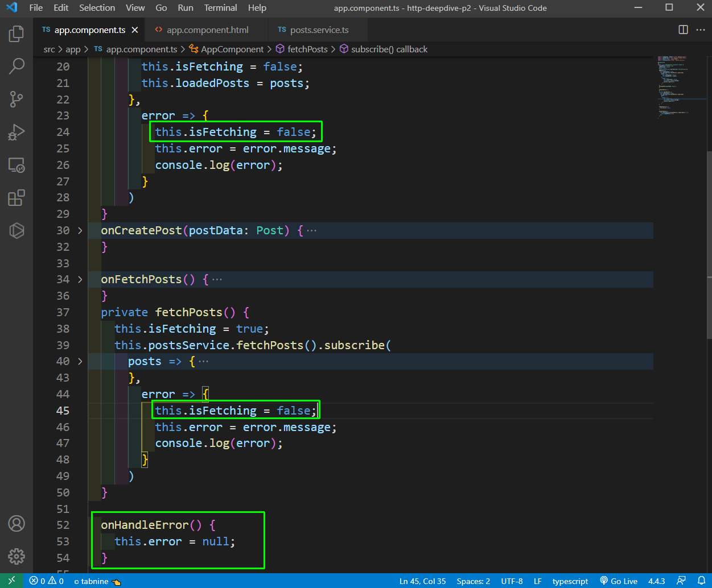Screen dimensions: 712x588
Task: Open the File menu
Action: 36,8
